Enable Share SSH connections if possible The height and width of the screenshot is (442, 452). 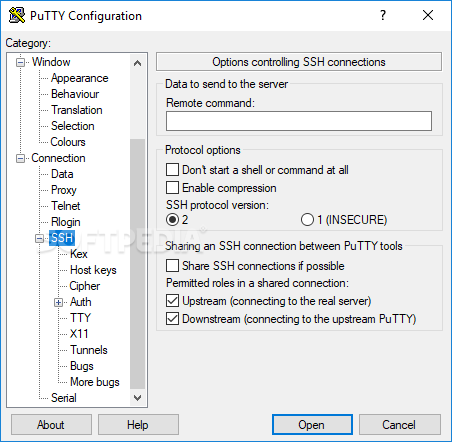coord(172,266)
